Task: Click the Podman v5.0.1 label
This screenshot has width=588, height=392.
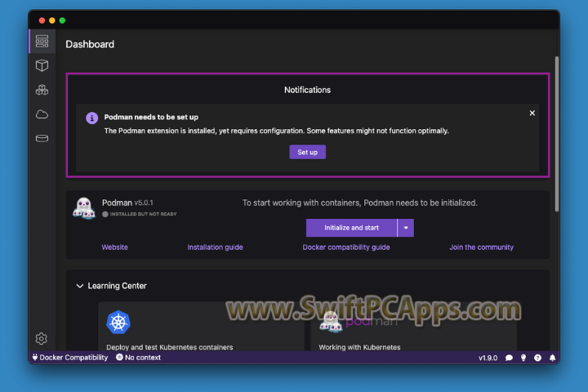Action: pyautogui.click(x=127, y=203)
